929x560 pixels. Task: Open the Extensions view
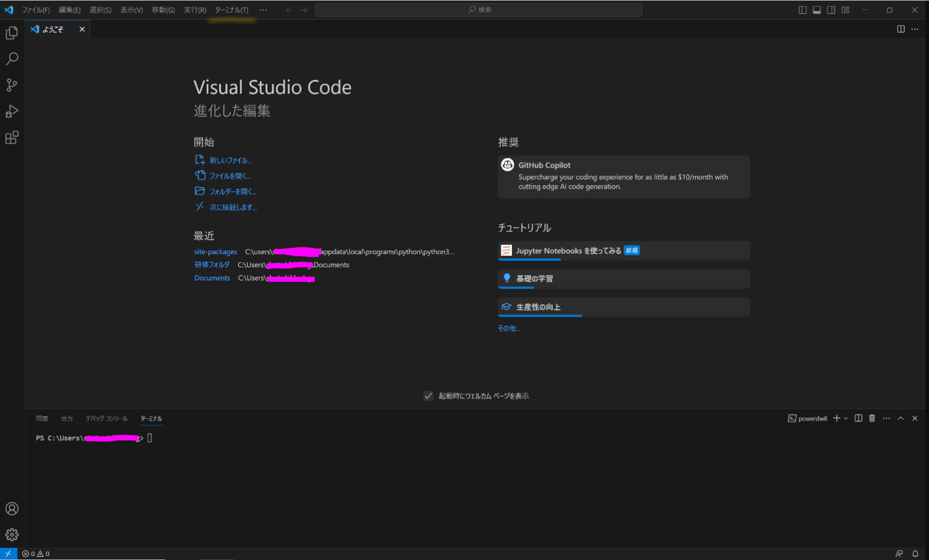[x=12, y=138]
